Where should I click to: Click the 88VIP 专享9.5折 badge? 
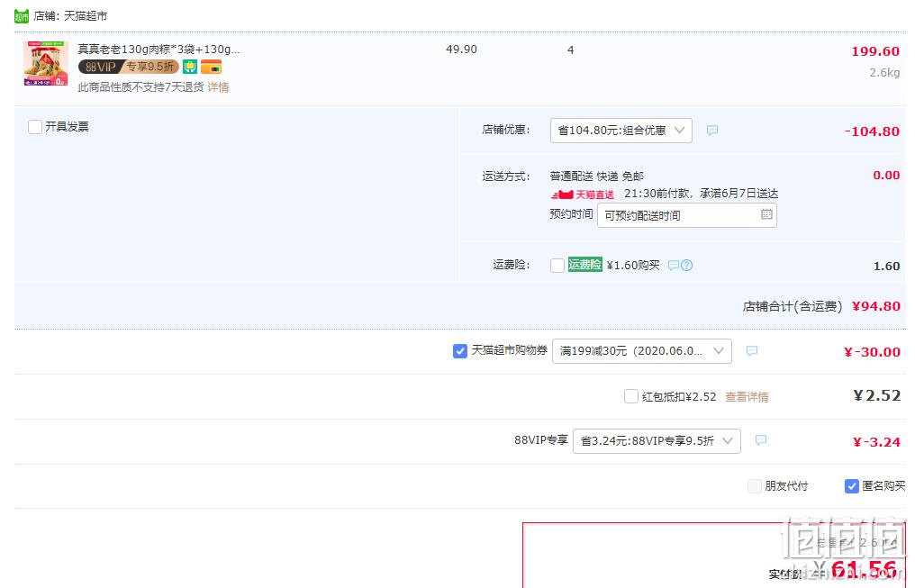129,67
